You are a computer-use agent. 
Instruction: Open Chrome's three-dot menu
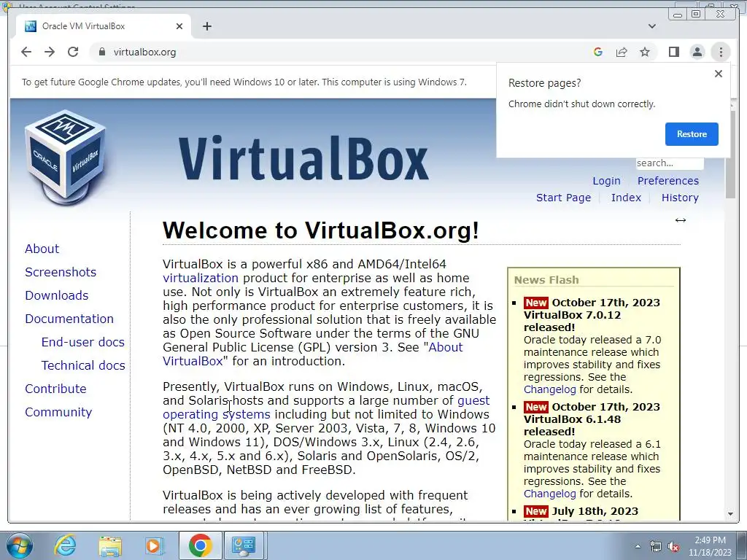(721, 52)
